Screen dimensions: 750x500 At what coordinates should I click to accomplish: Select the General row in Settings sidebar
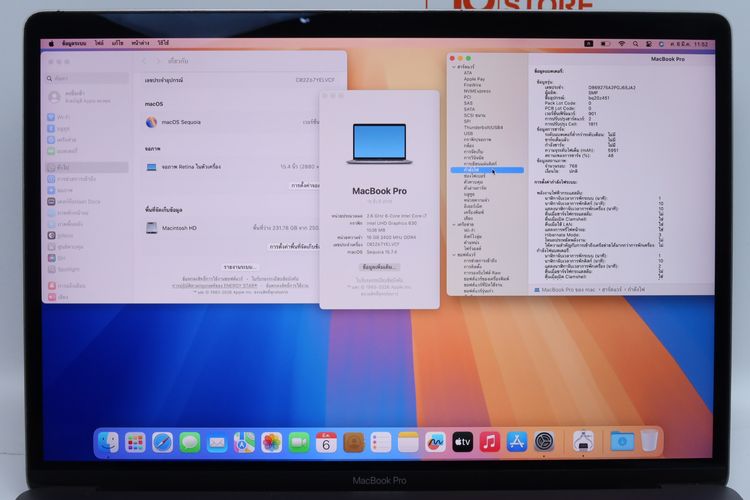click(x=88, y=167)
